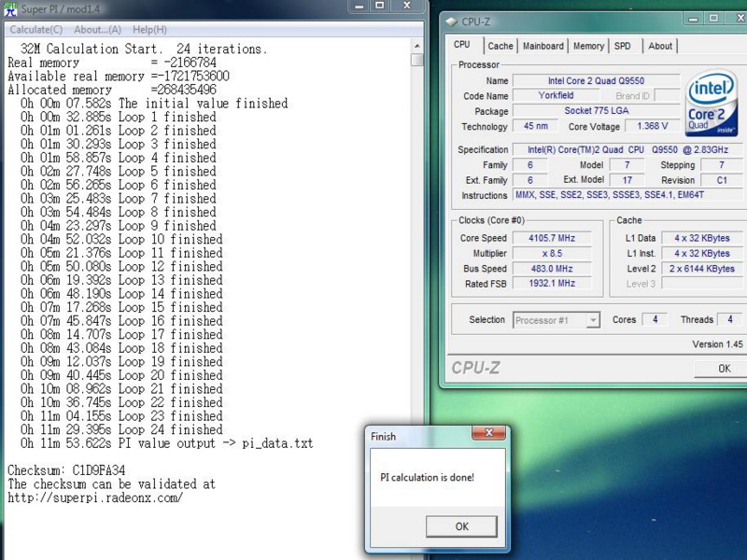
Task: Click the Code Name value Yorkfield
Action: (x=556, y=95)
